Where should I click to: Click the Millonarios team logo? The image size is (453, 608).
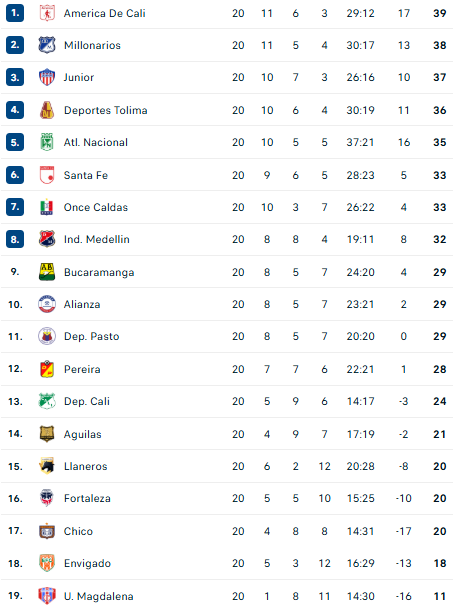(x=47, y=45)
